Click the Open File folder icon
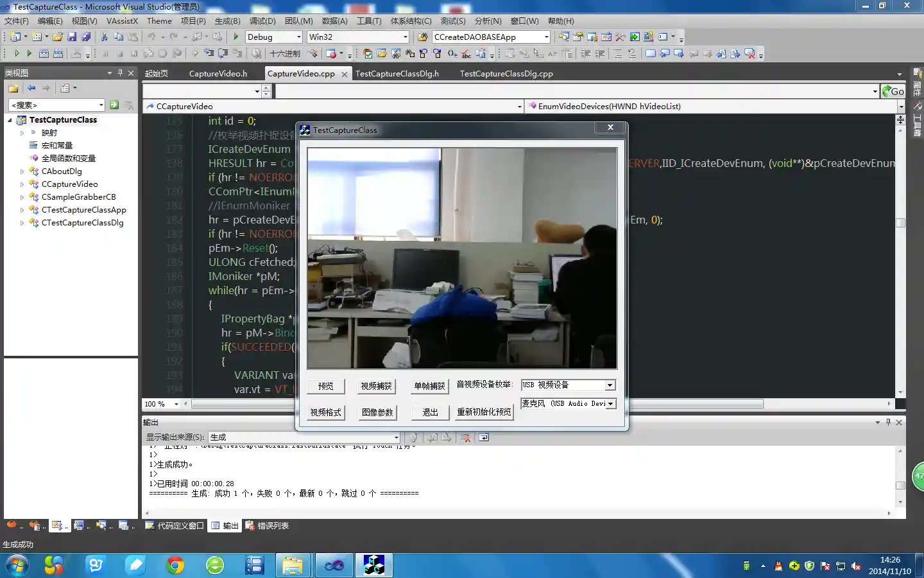924x578 pixels. [58, 37]
